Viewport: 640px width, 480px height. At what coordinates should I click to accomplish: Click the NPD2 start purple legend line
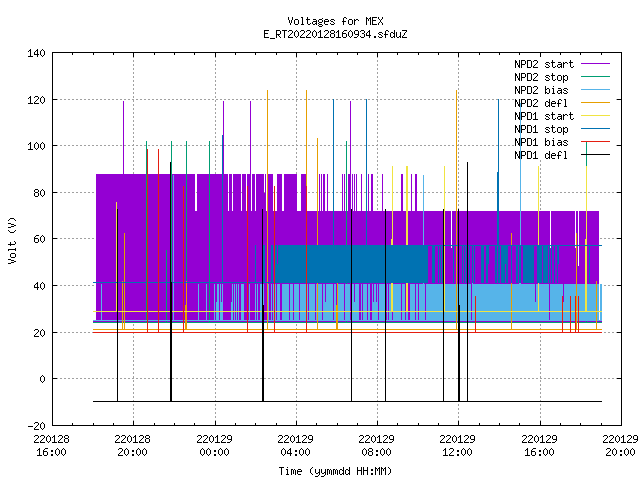595,64
